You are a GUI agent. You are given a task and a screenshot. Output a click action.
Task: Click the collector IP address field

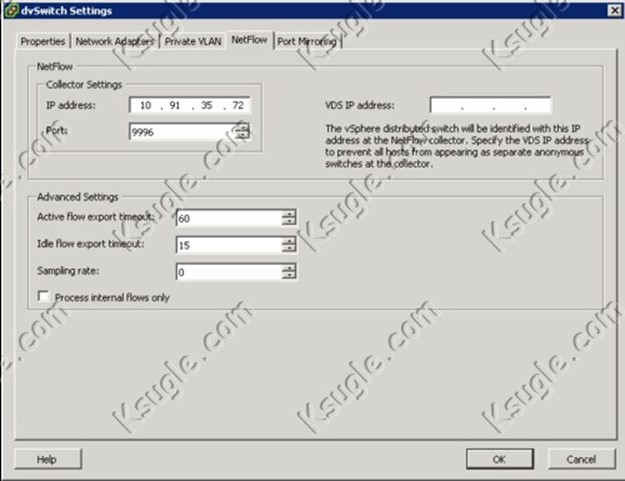[x=190, y=105]
